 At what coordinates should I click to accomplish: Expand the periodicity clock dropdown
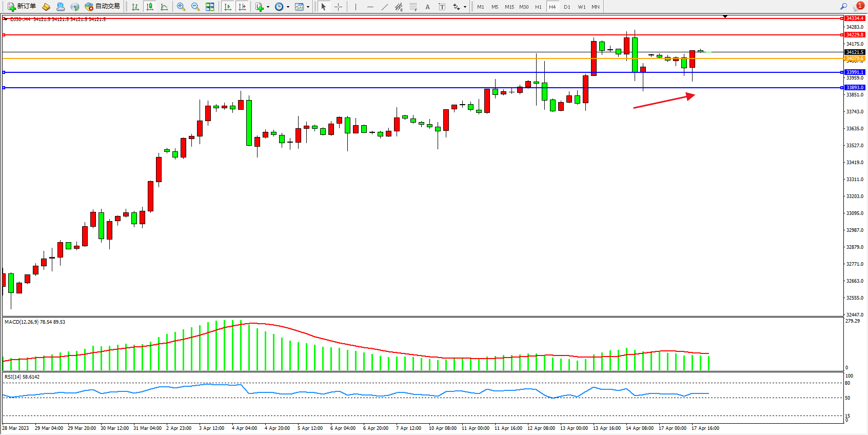click(288, 7)
